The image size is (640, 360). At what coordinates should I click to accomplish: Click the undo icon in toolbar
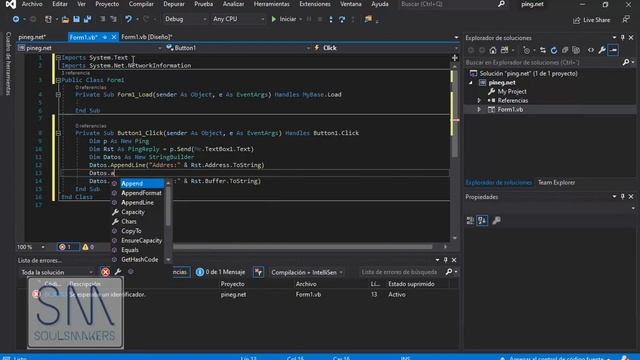[129, 19]
